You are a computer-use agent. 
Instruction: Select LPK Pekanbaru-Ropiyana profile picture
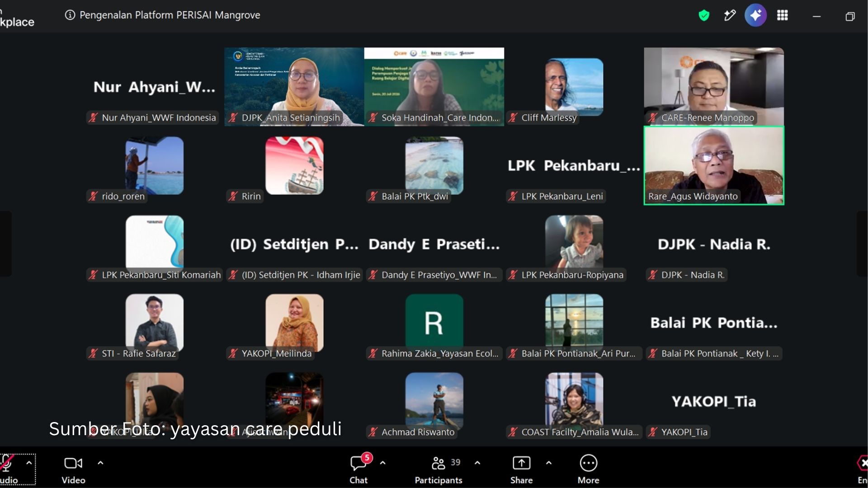[x=574, y=244]
